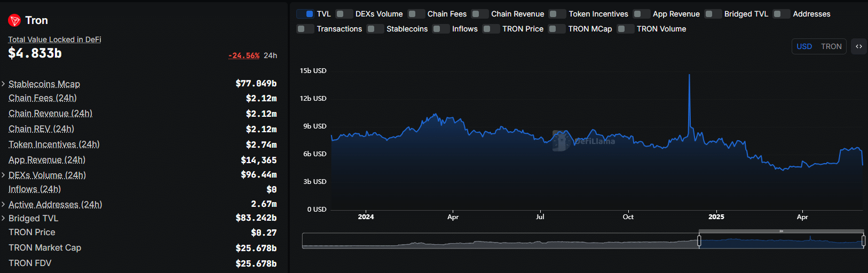Enable the Bridged TVL toggle
This screenshot has width=868, height=273.
coord(713,14)
